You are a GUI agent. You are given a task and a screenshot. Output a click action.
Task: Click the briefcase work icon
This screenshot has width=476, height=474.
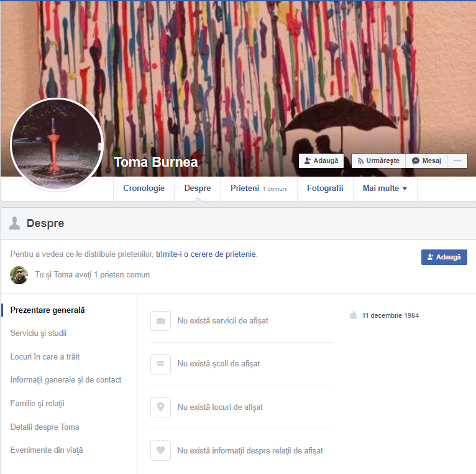pos(160,321)
